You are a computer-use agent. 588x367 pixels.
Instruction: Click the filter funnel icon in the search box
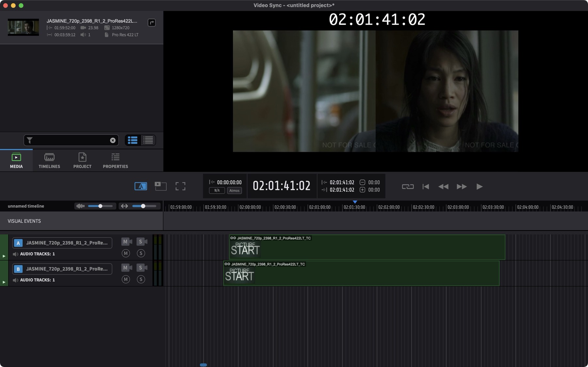tap(30, 140)
